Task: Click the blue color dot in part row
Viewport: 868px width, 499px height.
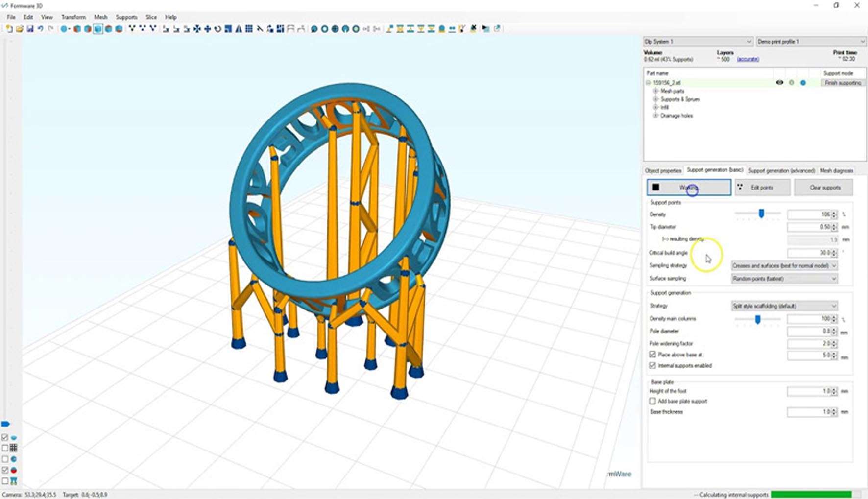Action: pyautogui.click(x=803, y=83)
